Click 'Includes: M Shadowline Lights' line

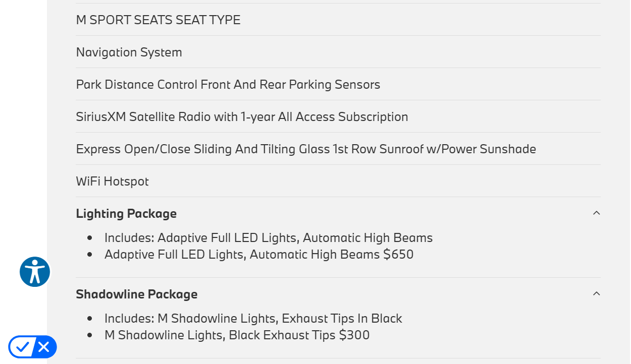(x=253, y=319)
